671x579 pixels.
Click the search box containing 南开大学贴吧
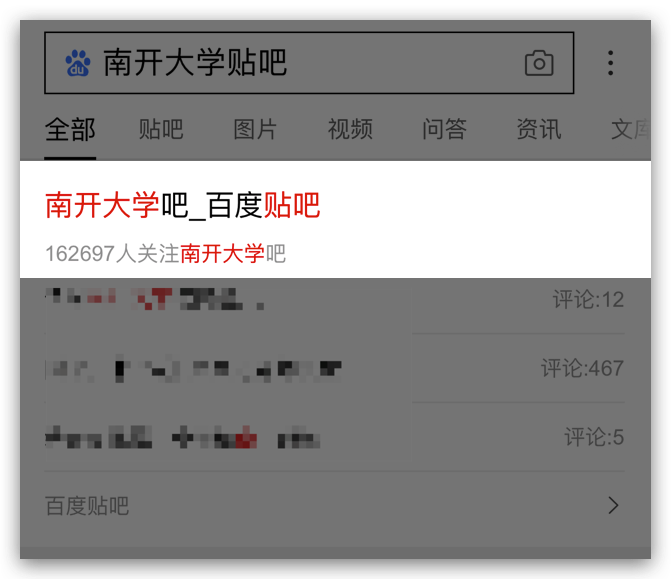click(x=309, y=63)
